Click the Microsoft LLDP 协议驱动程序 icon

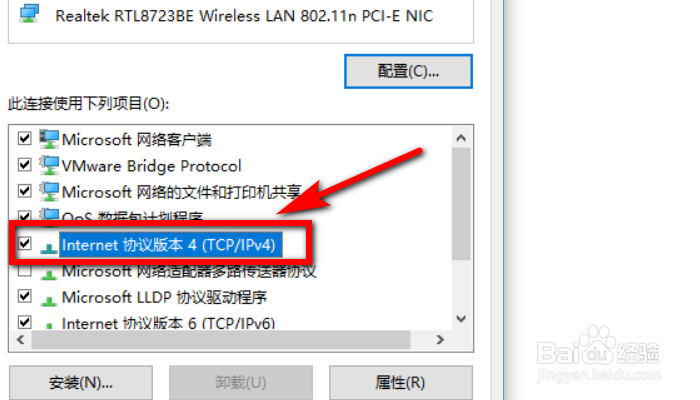click(x=49, y=300)
